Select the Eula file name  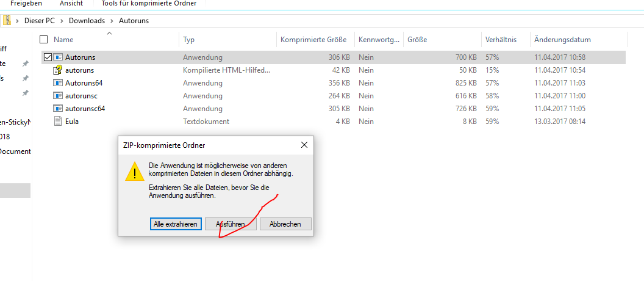[x=72, y=122]
